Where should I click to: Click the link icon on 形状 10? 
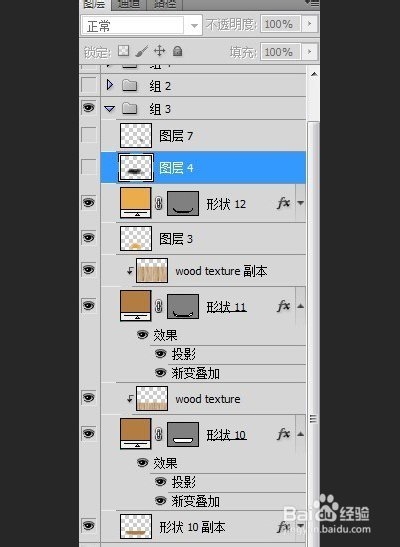[x=159, y=434]
